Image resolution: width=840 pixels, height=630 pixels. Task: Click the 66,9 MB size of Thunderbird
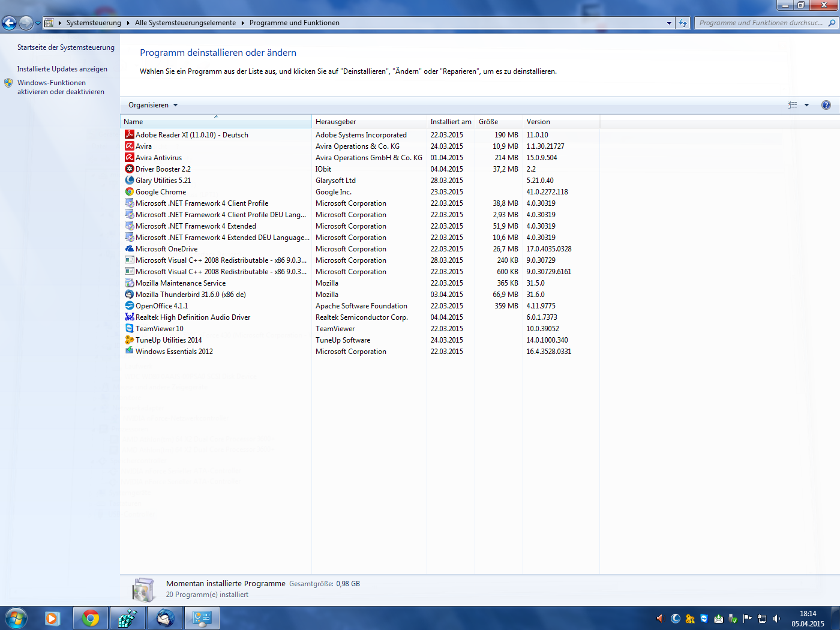click(x=506, y=295)
